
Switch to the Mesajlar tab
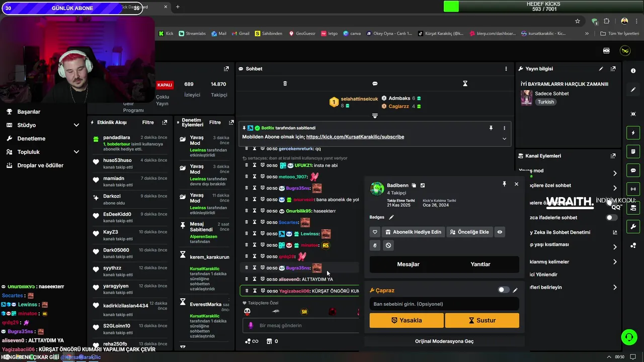pos(408,264)
